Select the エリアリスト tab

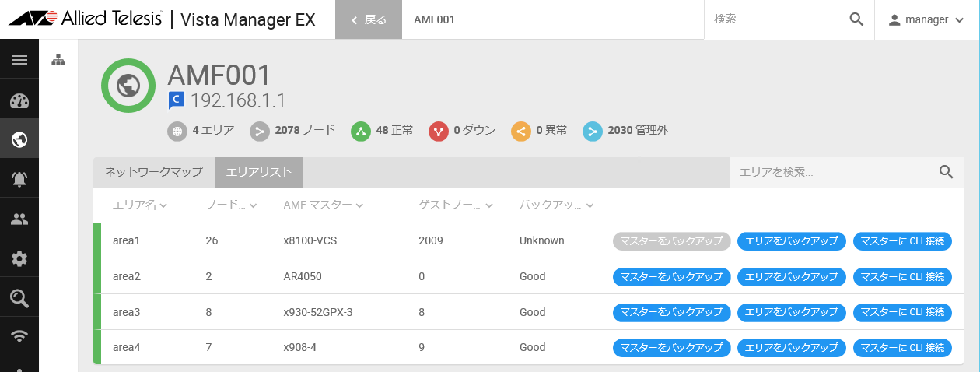(x=259, y=173)
